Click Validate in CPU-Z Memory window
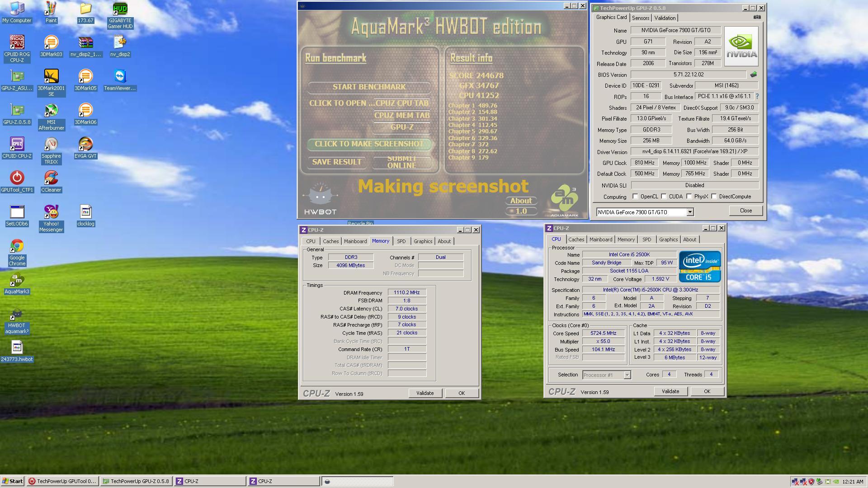Screen dimensions: 868x488 (425, 393)
